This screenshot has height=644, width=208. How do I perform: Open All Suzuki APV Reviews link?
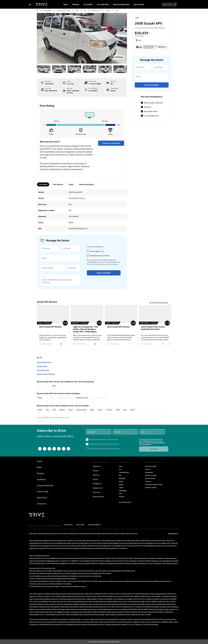pos(159,303)
